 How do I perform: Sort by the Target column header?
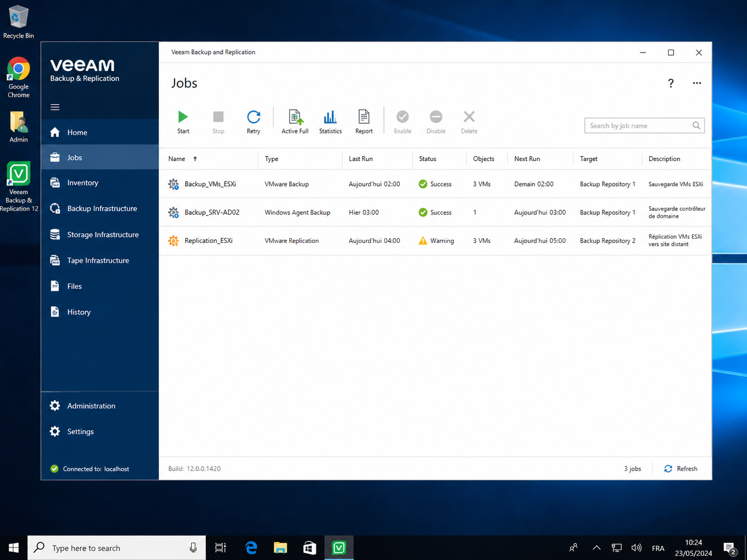(589, 159)
